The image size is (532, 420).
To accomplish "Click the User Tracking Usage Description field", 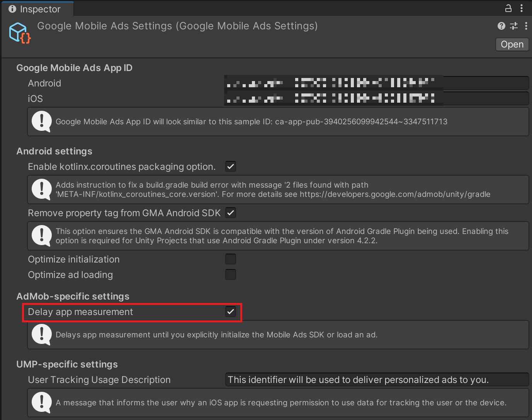I will pyautogui.click(x=377, y=379).
